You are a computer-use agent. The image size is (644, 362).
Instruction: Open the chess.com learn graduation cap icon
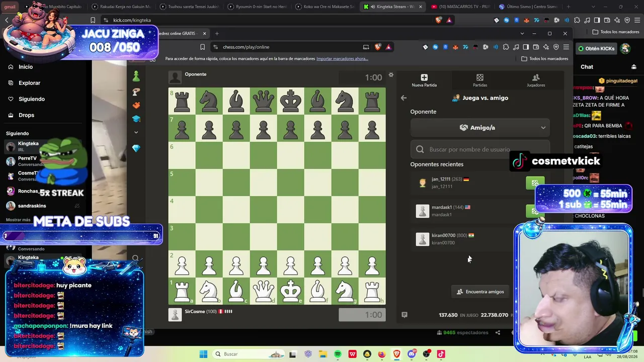pyautogui.click(x=136, y=119)
